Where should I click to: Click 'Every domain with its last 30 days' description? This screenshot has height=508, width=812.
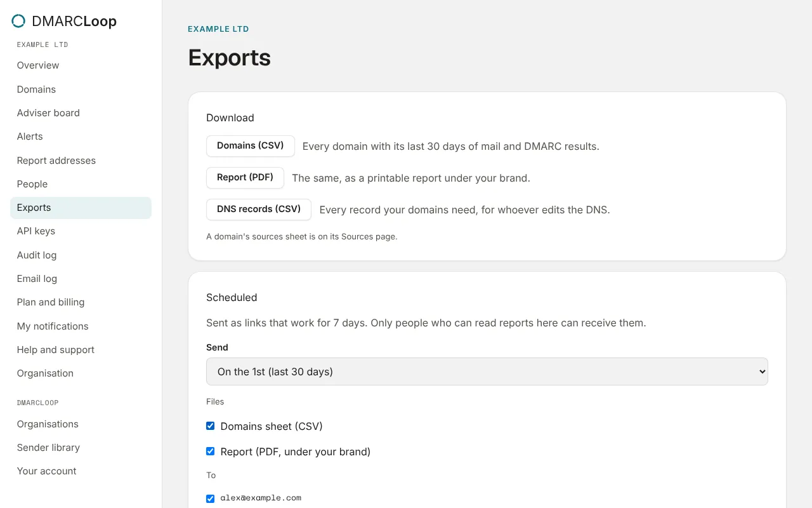click(451, 147)
